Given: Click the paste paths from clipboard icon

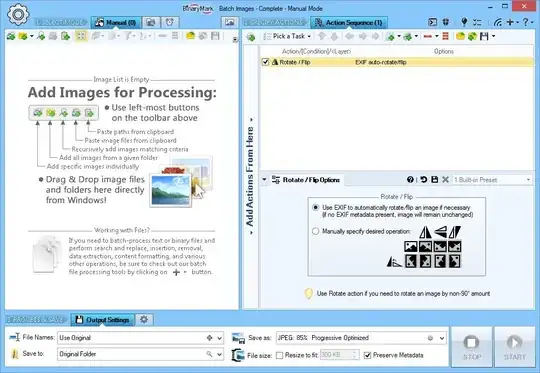Looking at the screenshot, I should [65, 36].
